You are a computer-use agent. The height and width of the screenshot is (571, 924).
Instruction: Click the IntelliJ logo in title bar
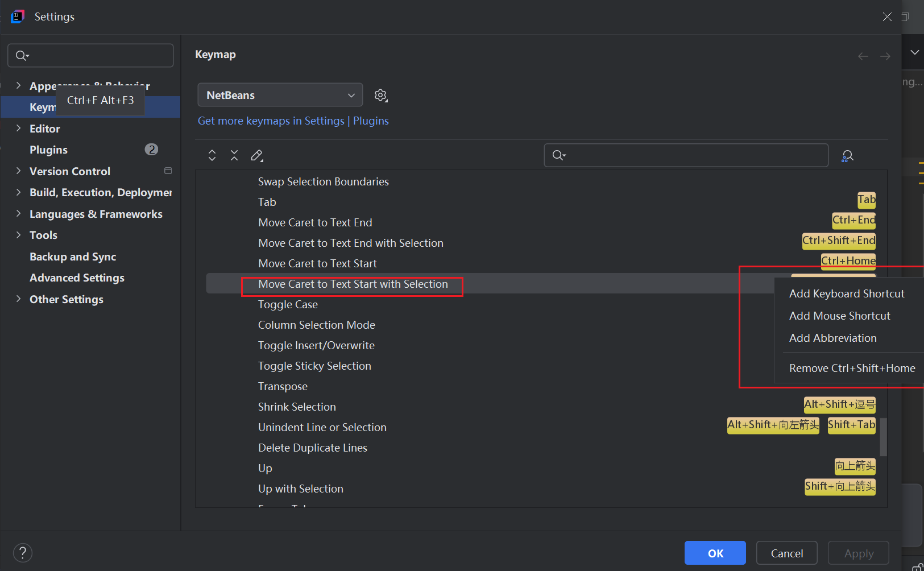coord(18,16)
